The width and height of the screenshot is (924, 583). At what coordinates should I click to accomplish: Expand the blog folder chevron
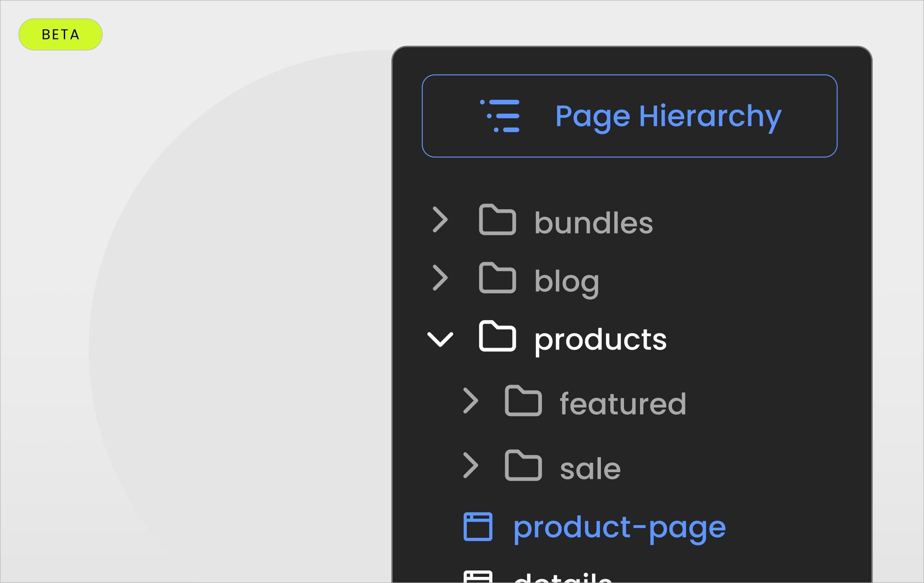pos(440,278)
